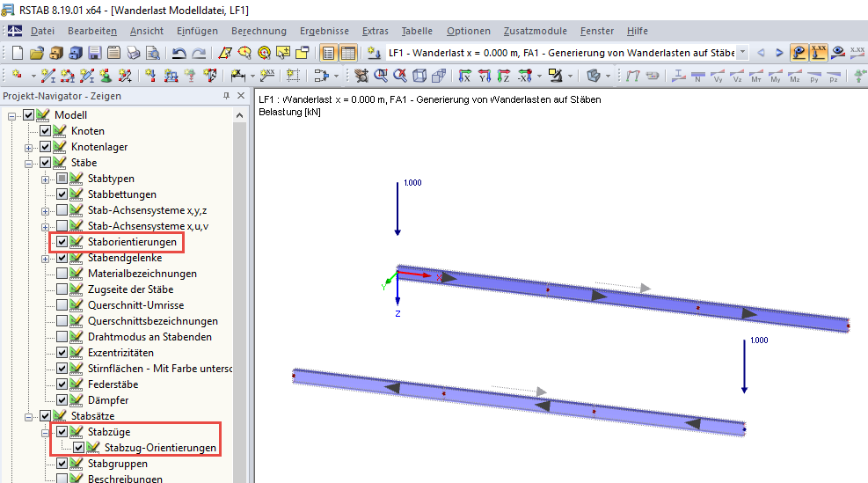This screenshot has width=868, height=483.
Task: Open the Zusatzmodule menu
Action: coord(536,31)
